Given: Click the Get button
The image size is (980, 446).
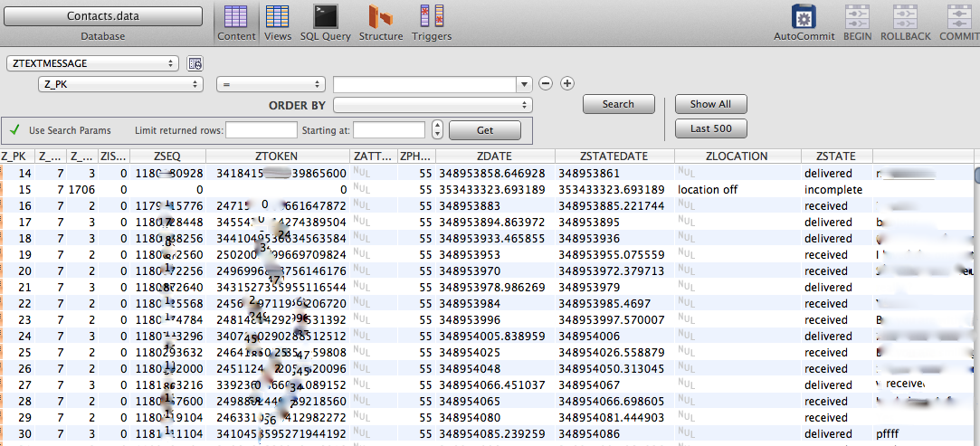Looking at the screenshot, I should point(485,130).
